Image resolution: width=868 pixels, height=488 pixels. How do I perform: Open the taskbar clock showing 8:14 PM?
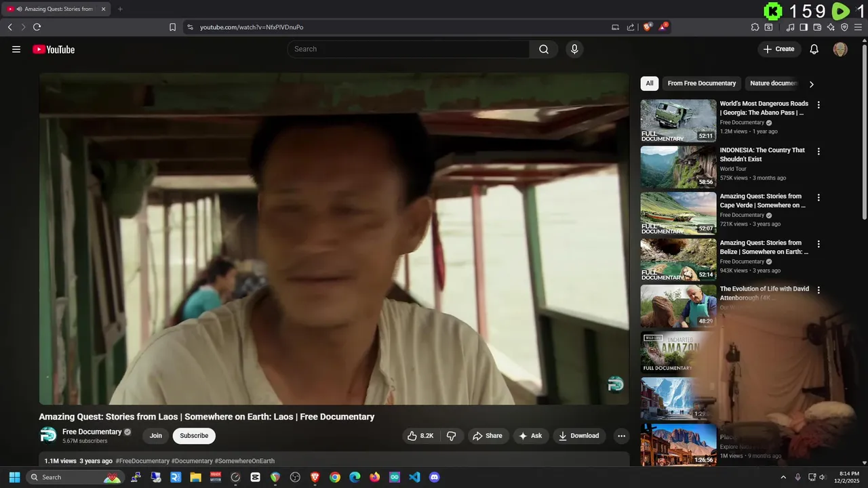click(x=847, y=477)
